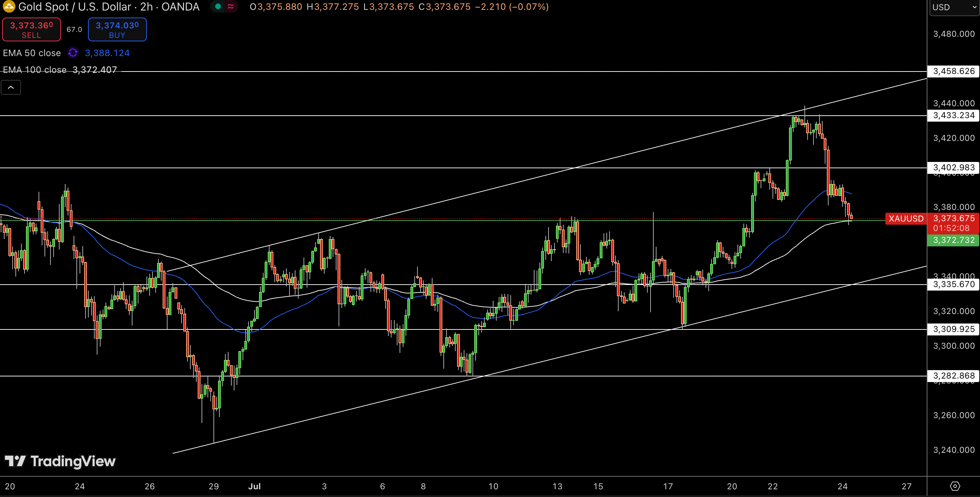Viewport: 980px width, 497px height.
Task: Click the high price H3,377.275 value
Action: pyautogui.click(x=333, y=7)
